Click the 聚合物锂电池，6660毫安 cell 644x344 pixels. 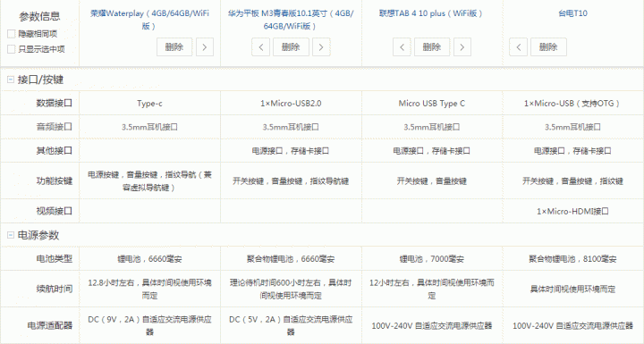[291, 259]
